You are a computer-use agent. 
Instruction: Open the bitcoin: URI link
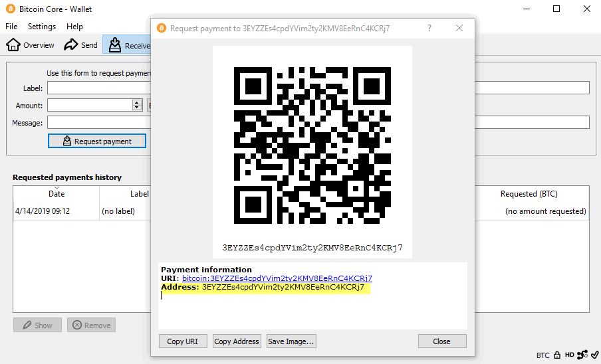[x=277, y=278]
